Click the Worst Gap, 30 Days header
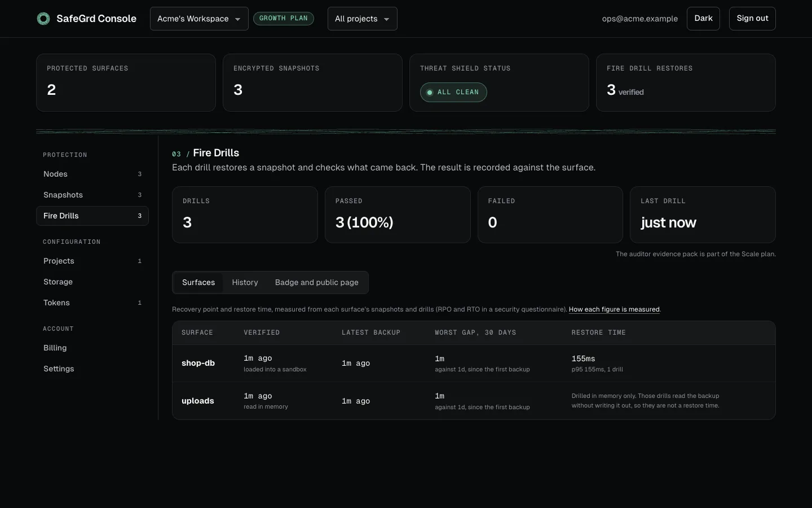 [x=475, y=332]
